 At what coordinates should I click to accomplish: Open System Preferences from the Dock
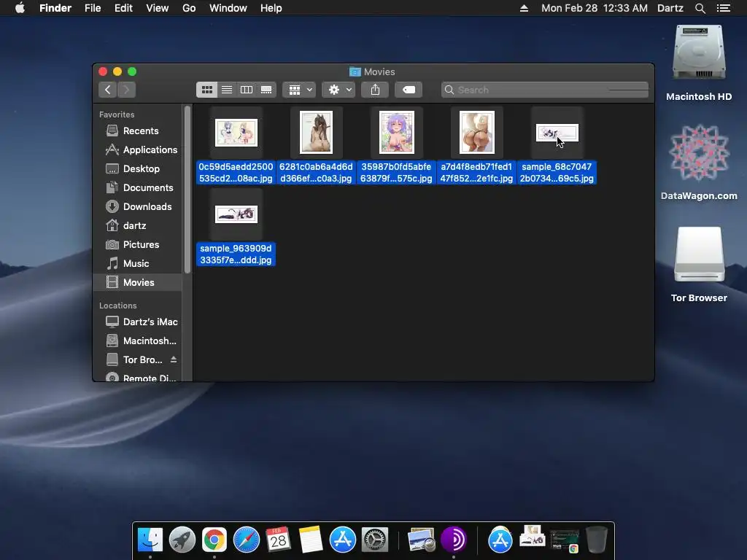click(x=375, y=540)
